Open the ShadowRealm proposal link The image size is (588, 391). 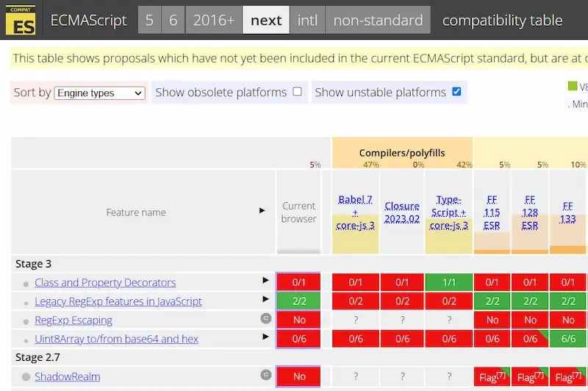point(68,376)
